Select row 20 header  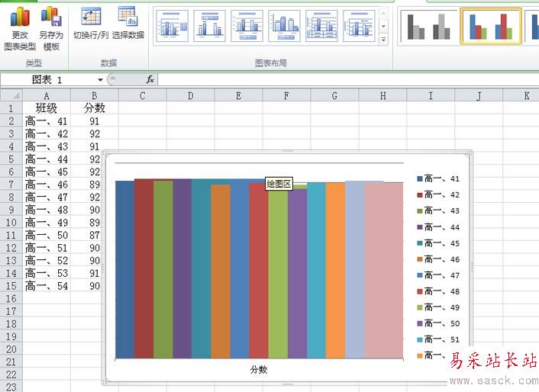point(11,349)
